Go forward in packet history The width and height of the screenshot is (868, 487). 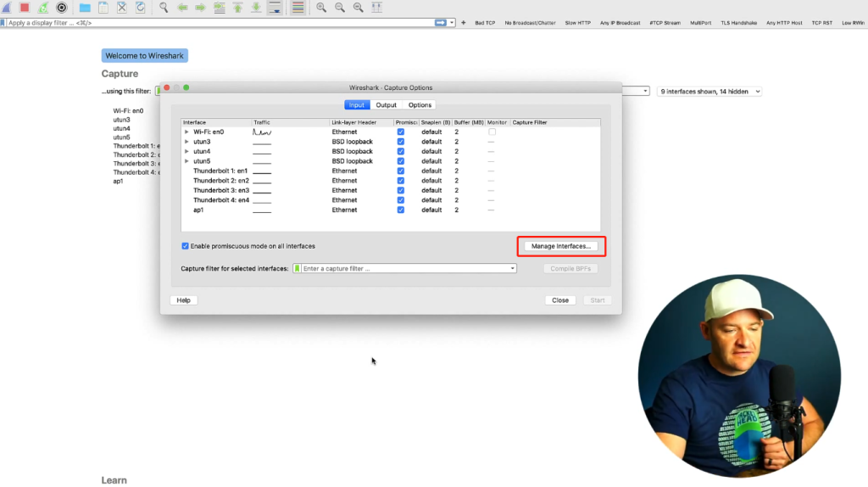click(x=200, y=7)
